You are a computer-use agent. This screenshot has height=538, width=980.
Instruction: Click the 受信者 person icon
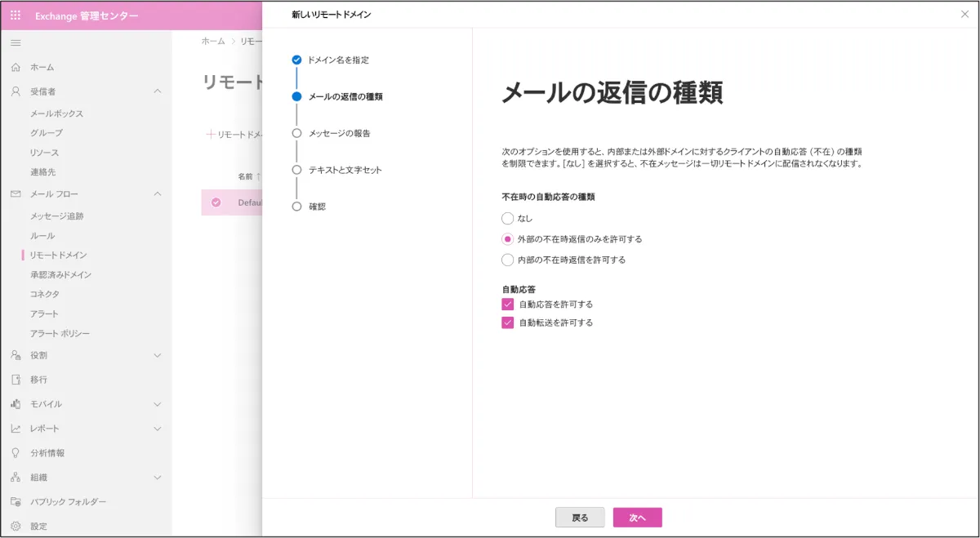click(16, 91)
